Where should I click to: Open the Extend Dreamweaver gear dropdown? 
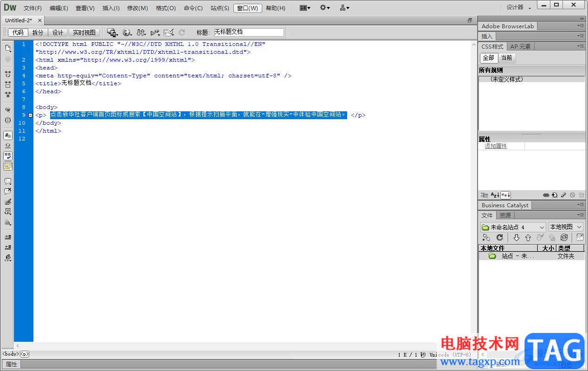pyautogui.click(x=325, y=8)
